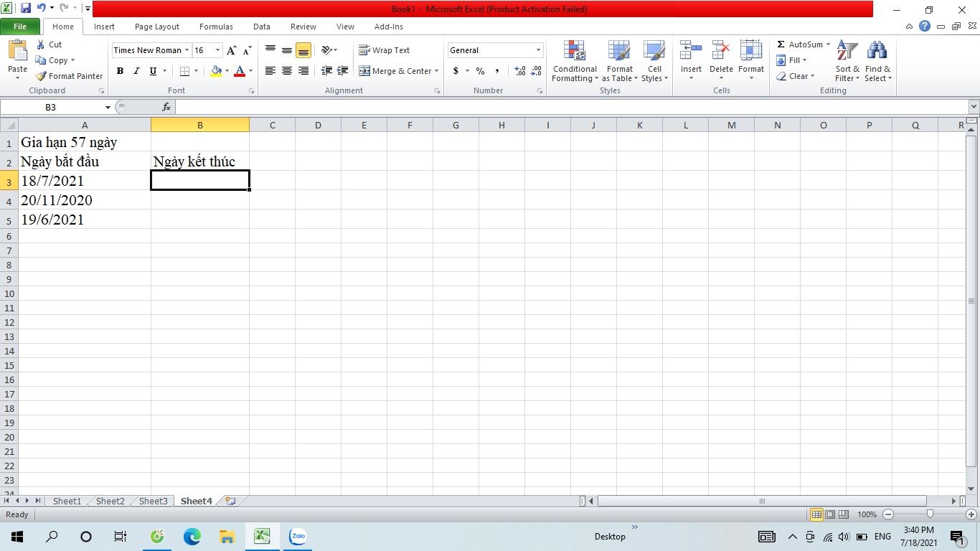
Task: Click the Cut scissors icon
Action: [x=40, y=44]
